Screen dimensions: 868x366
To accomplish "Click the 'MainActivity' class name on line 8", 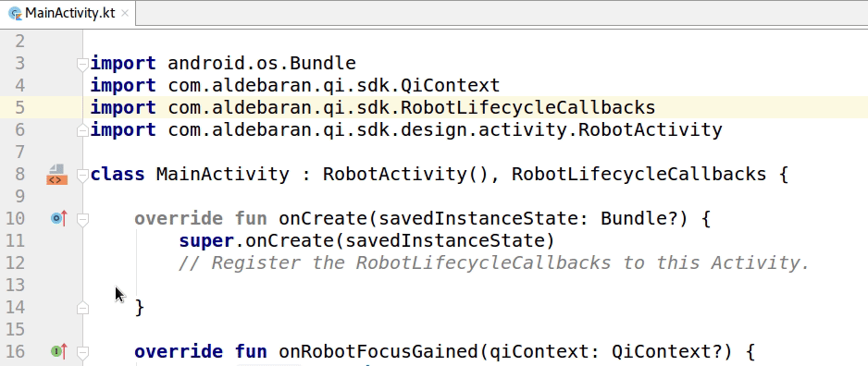I will [x=222, y=174].
